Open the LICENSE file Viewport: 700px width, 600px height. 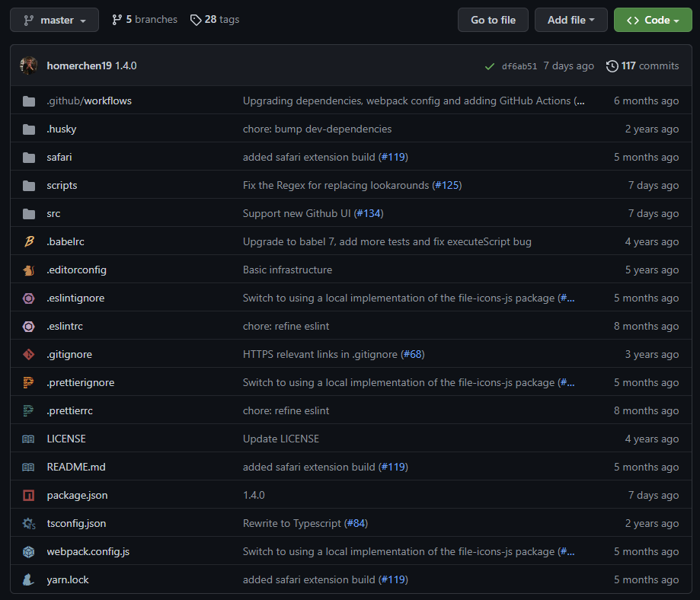pyautogui.click(x=66, y=439)
